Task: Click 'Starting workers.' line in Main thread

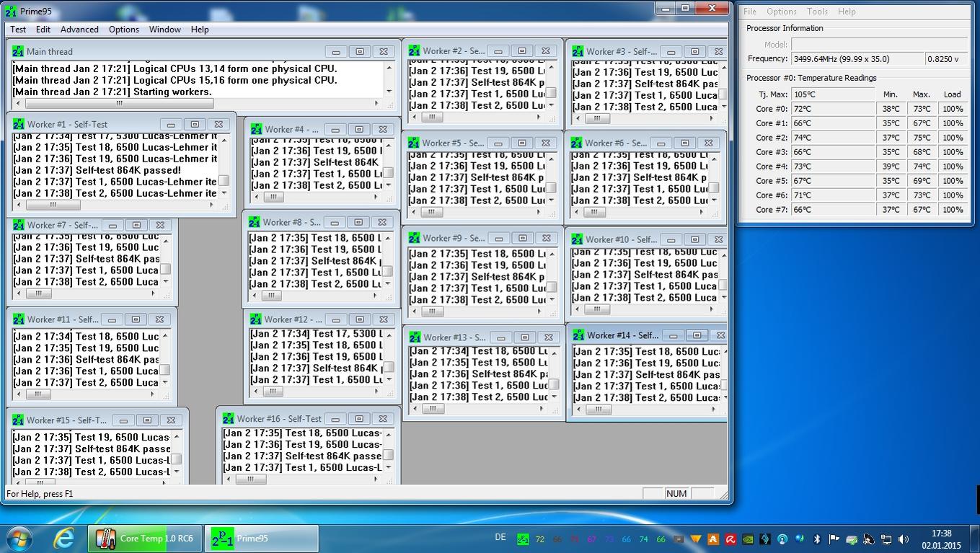Action: [112, 92]
